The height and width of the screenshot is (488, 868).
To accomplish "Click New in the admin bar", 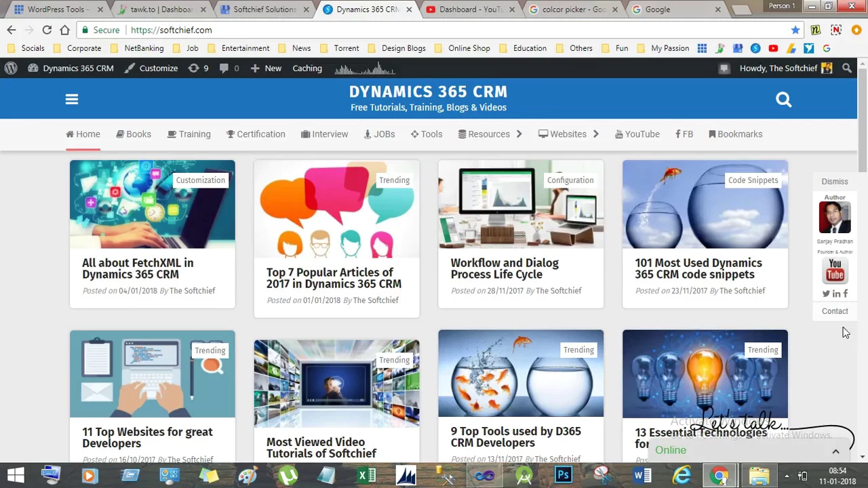I will [x=266, y=68].
